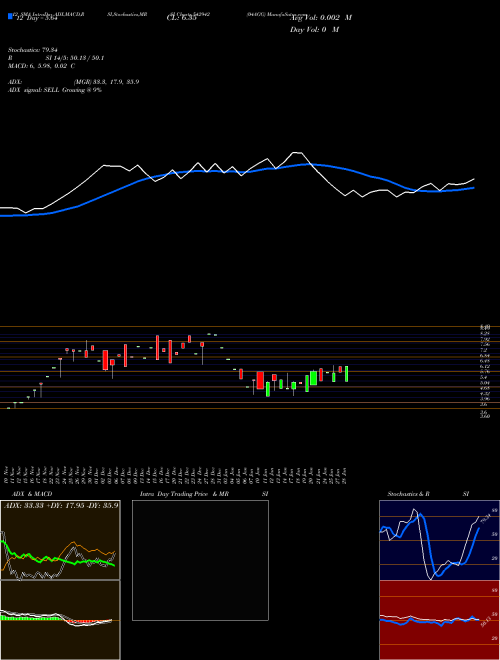Open the blue Stochastics chart panel

click(439, 540)
